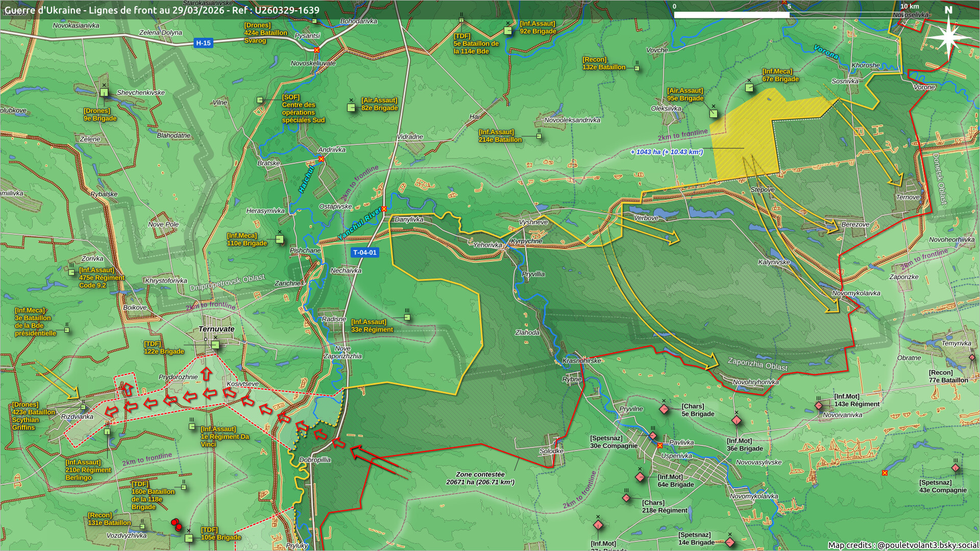This screenshot has width=980, height=551.
Task: Click the 67e Brigade Inf.Meca unit marker
Action: (x=749, y=88)
